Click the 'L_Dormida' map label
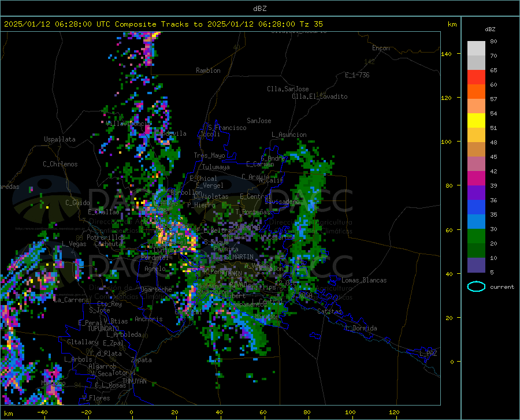Viewport: 520px width, 420px height. (361, 328)
